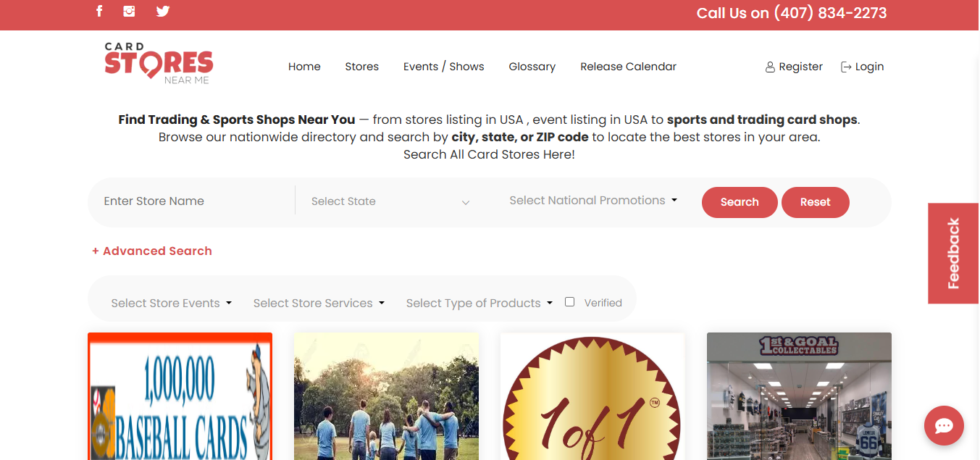Viewport: 980px width, 460px height.
Task: Go to the Stores menu item
Action: pyautogui.click(x=361, y=67)
